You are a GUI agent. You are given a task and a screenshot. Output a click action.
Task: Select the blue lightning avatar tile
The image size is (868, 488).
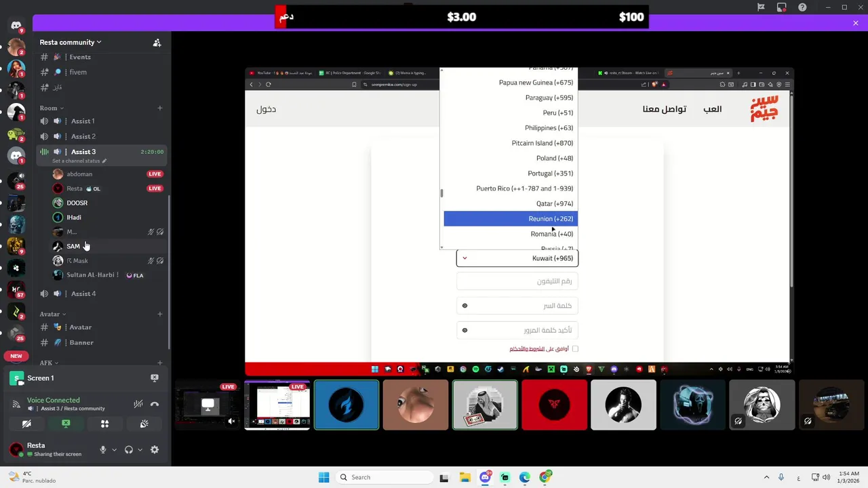(347, 405)
